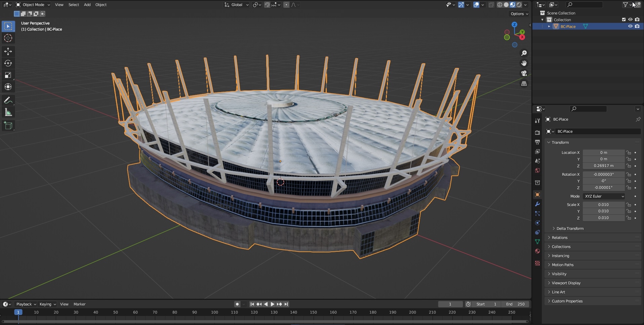Open the Output properties tab
The width and height of the screenshot is (644, 325).
[x=537, y=142]
